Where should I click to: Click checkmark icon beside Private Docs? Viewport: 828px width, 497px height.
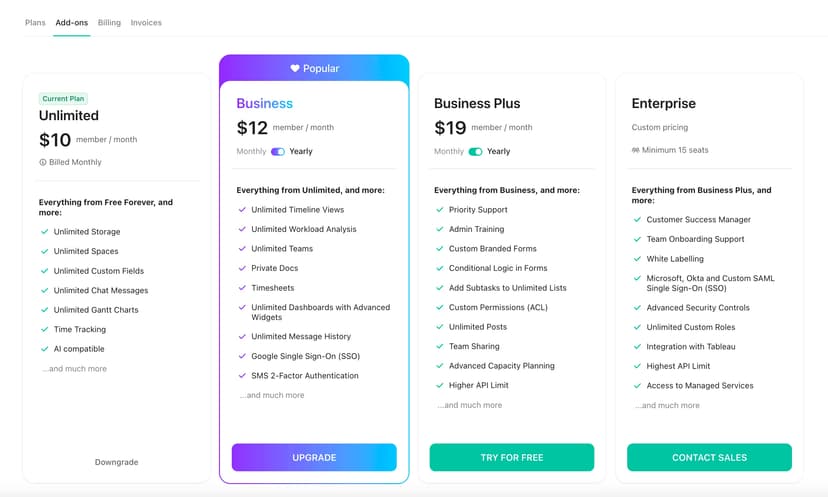click(x=242, y=268)
